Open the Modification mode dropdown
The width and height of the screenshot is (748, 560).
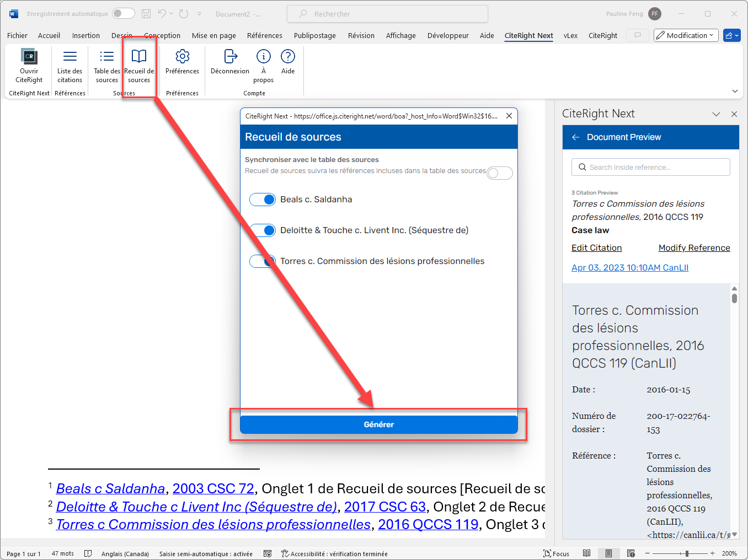(686, 35)
